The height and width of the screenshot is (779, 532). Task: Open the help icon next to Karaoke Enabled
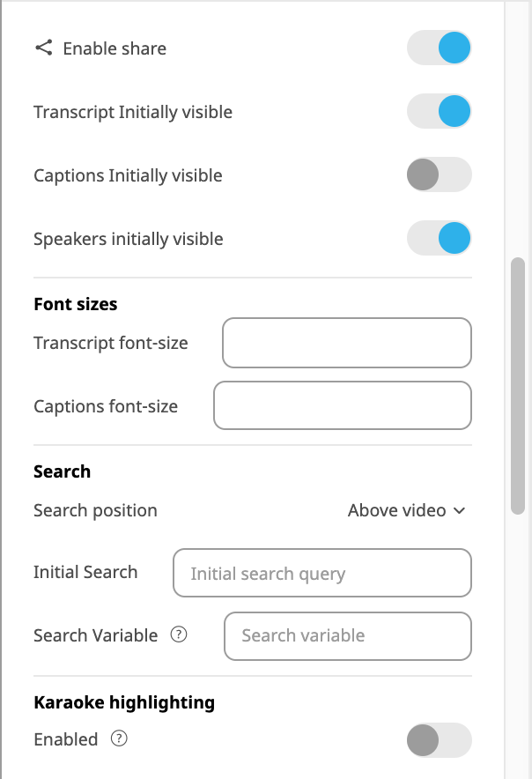click(x=119, y=738)
